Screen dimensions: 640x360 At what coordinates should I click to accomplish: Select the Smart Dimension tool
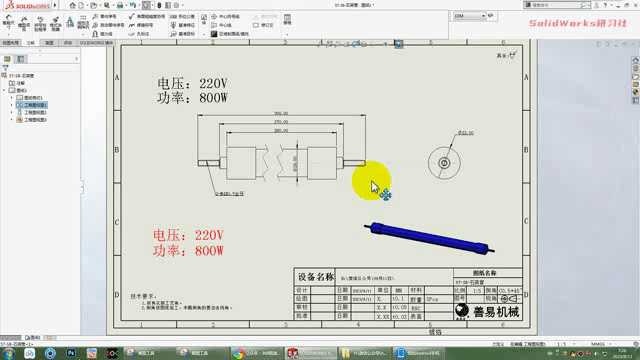[x=8, y=21]
